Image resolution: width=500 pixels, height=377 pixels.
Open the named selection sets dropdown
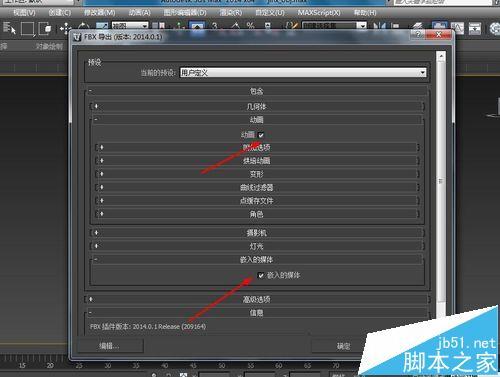coord(334,26)
